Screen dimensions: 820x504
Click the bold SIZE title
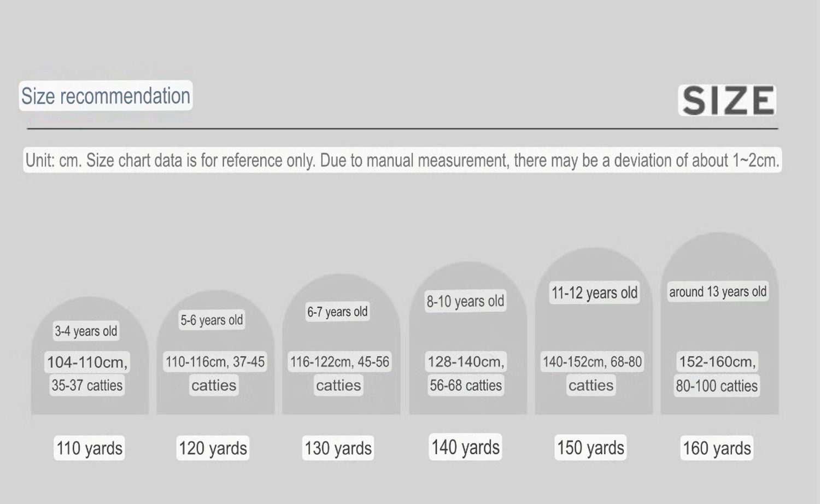point(728,101)
